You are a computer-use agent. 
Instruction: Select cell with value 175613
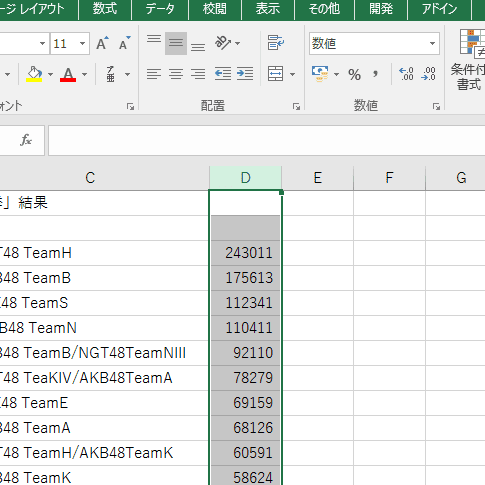click(245, 278)
